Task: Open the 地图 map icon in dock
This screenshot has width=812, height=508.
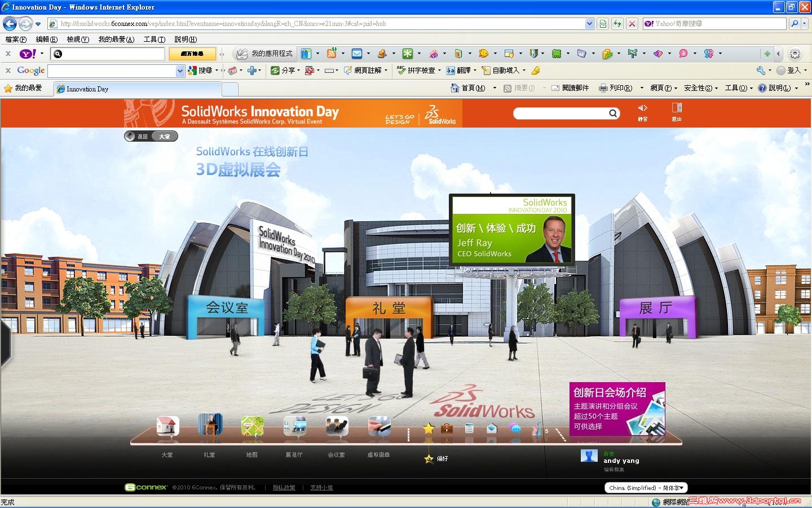Action: click(252, 426)
